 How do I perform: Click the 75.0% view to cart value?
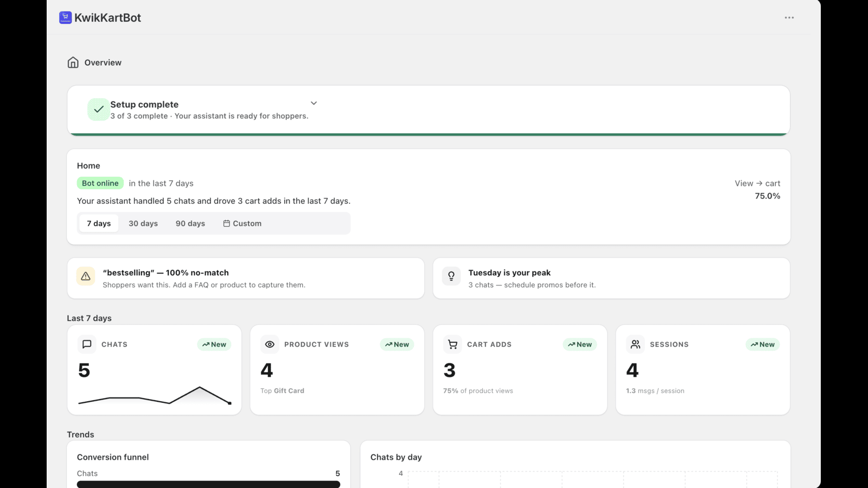768,196
